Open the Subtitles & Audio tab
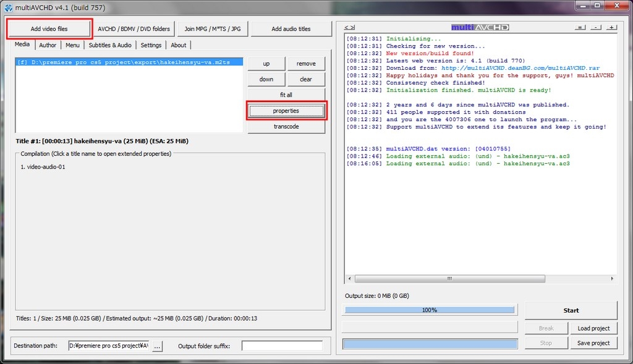Viewport: 633px width, 364px height. pyautogui.click(x=110, y=45)
